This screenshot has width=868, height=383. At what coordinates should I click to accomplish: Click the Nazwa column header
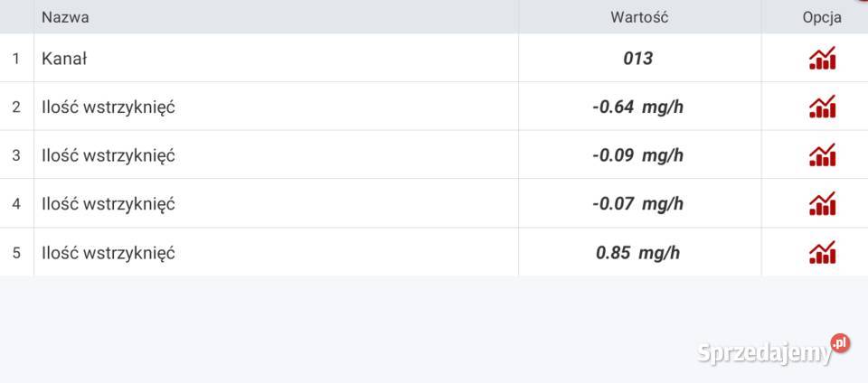click(65, 17)
